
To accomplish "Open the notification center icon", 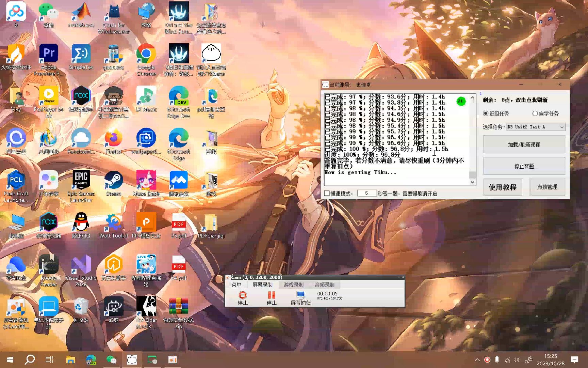I will coord(574,360).
